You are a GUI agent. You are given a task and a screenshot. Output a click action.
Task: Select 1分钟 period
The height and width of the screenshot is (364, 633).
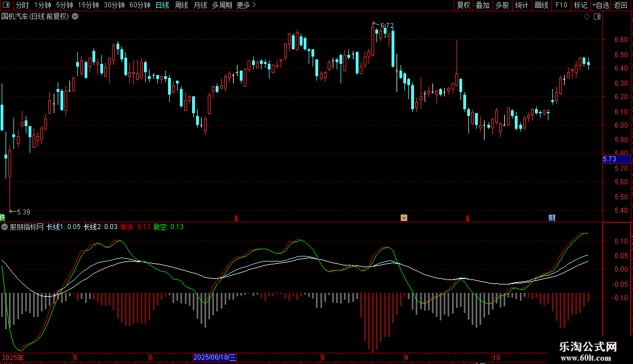[43, 5]
